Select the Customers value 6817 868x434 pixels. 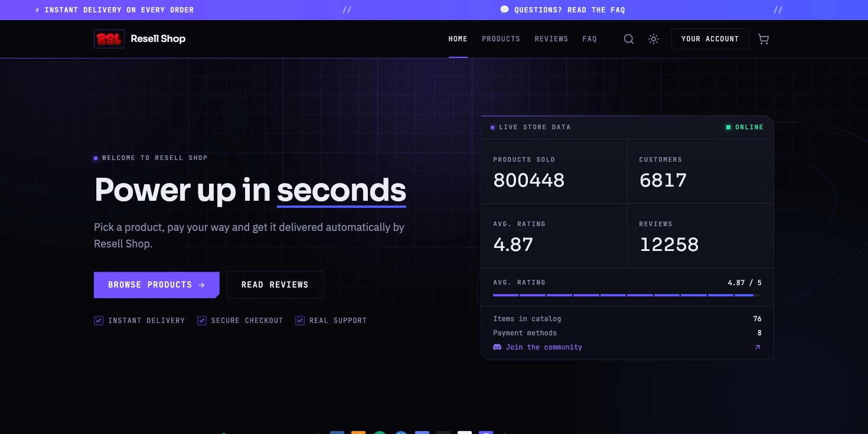point(663,180)
